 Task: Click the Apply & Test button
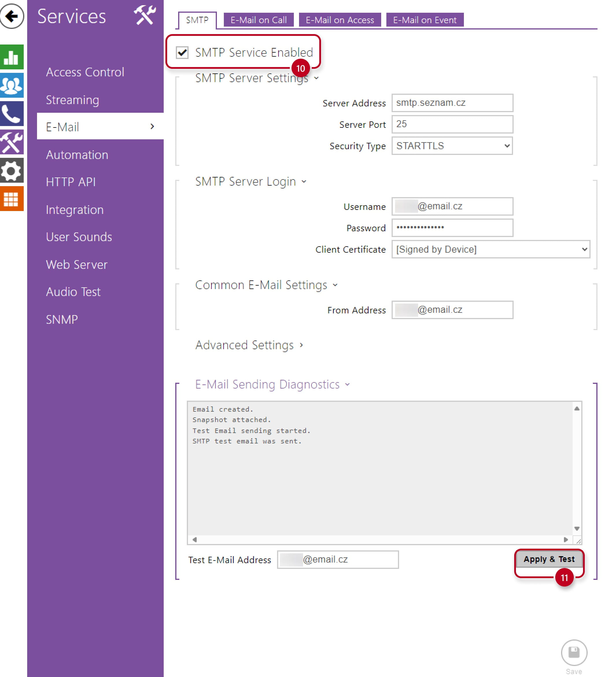click(549, 559)
